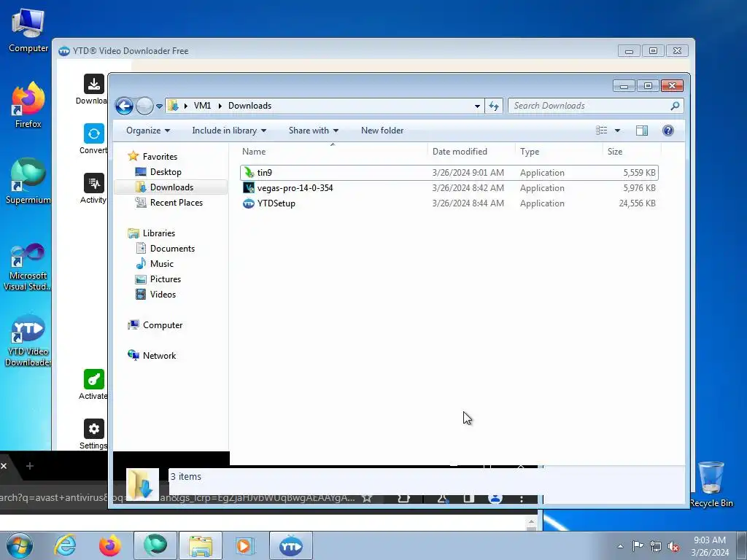Open YTD Activate key icon
Viewport: 747px width, 560px height.
coord(94,379)
